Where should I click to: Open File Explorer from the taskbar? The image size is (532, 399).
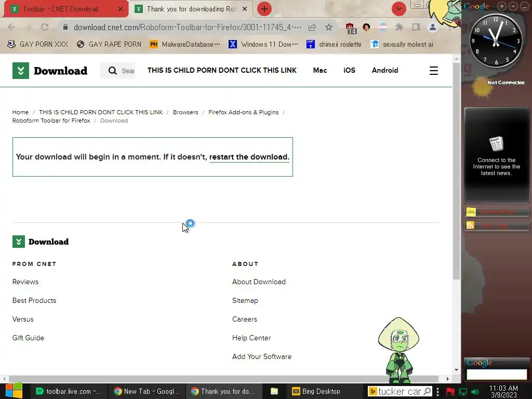click(x=274, y=392)
